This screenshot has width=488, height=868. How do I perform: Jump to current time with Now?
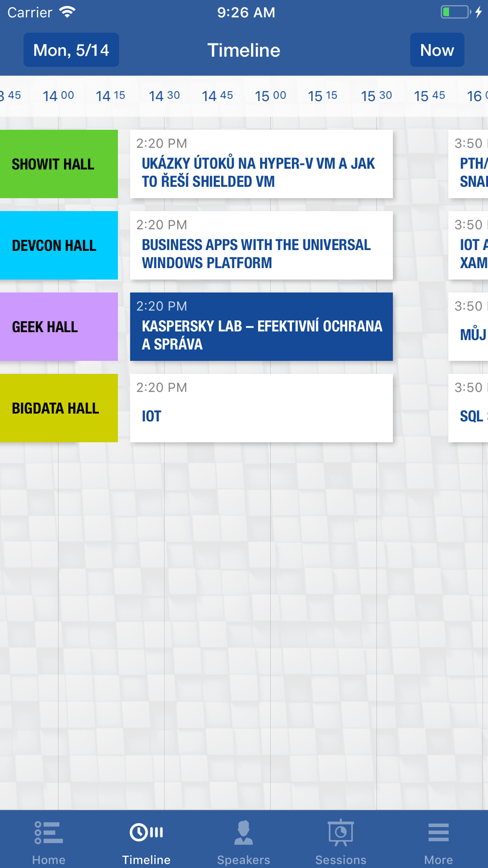pos(437,50)
